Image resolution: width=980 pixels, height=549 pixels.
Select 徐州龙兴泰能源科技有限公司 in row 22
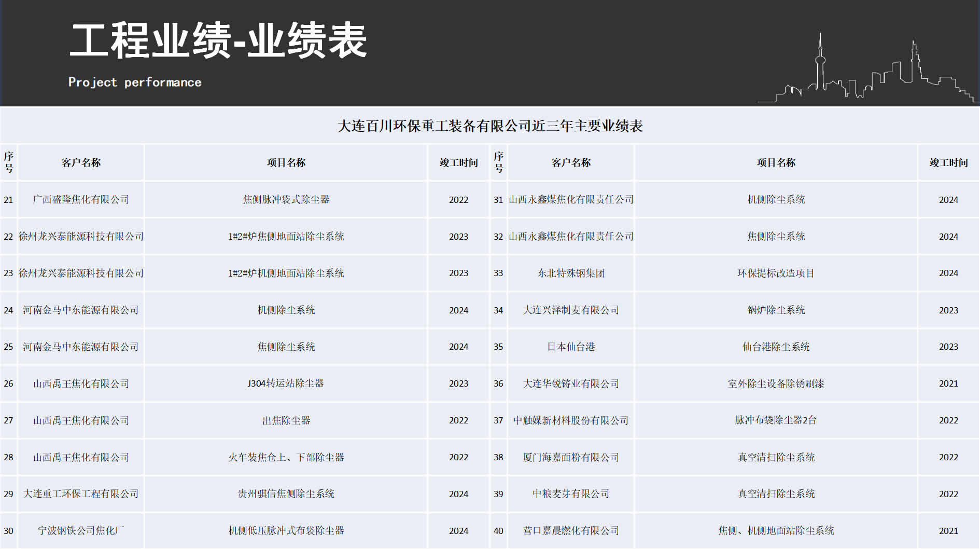click(80, 236)
